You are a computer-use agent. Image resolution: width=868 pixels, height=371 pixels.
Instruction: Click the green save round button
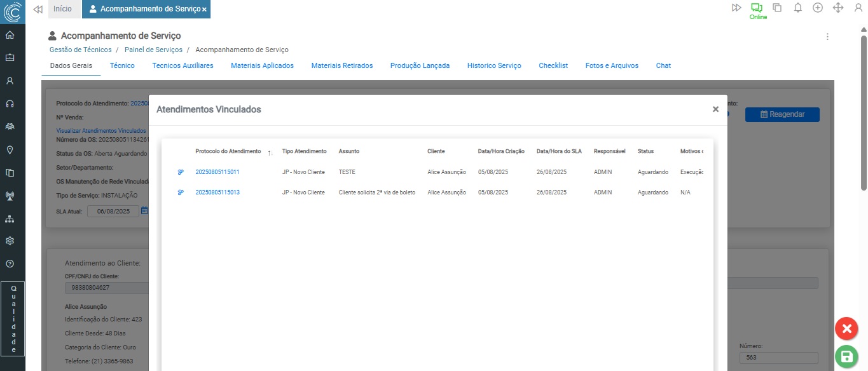click(x=846, y=356)
